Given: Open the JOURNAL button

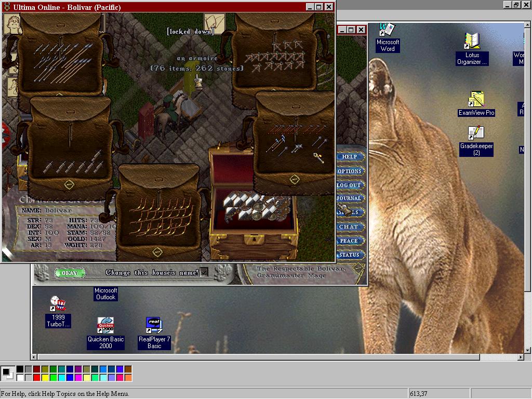Looking at the screenshot, I should (350, 198).
